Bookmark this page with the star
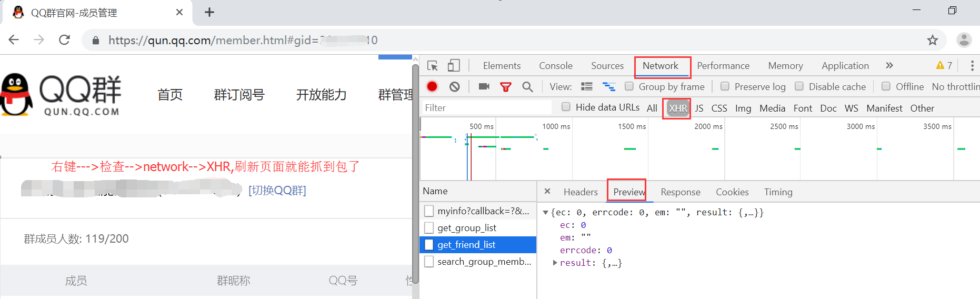980x299 pixels. pos(933,40)
